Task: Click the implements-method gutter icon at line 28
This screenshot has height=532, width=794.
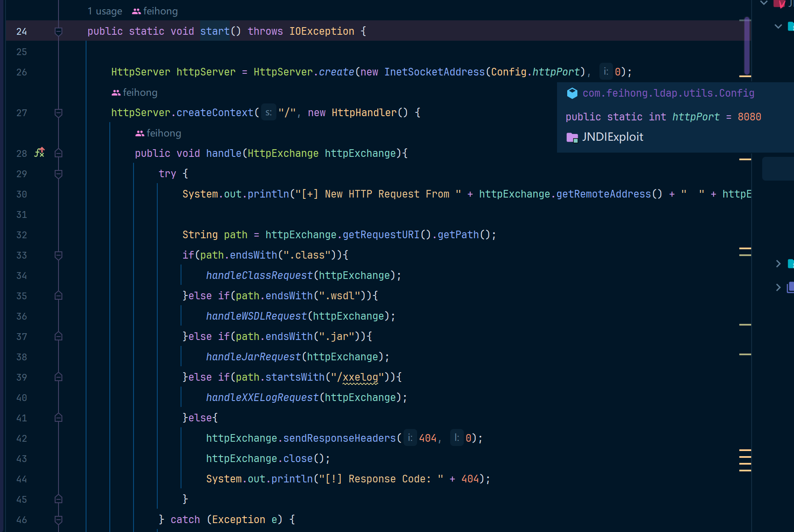Action: (39, 153)
